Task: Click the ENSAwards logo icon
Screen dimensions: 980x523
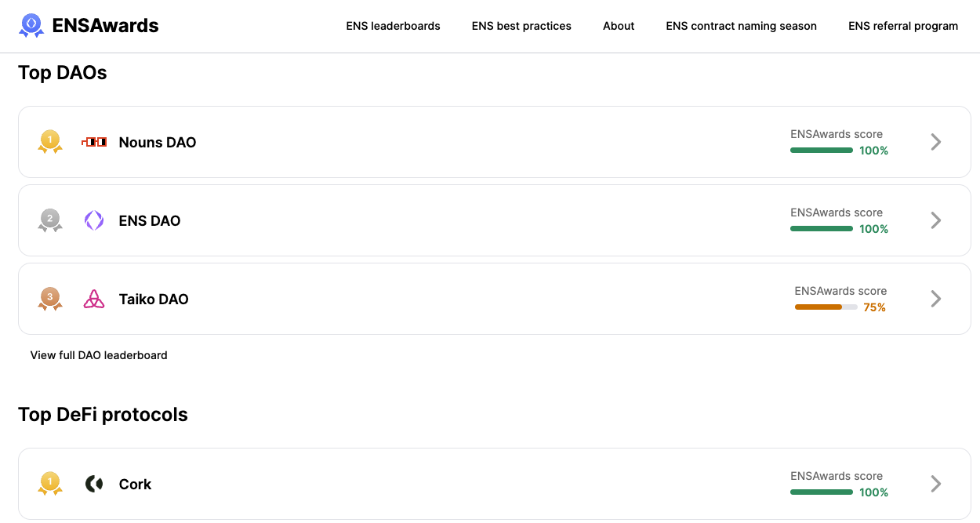Action: point(31,25)
